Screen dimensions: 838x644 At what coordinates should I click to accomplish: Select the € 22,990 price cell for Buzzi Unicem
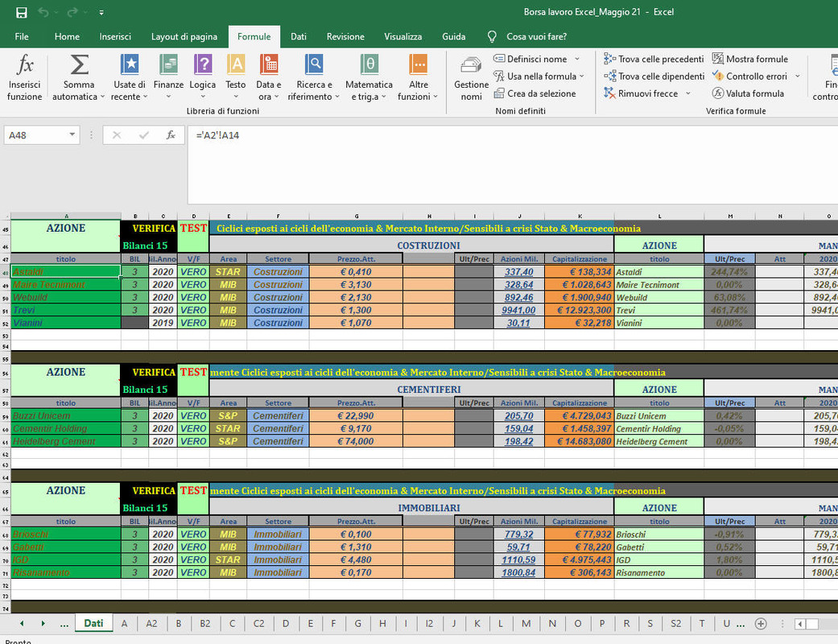coord(356,416)
